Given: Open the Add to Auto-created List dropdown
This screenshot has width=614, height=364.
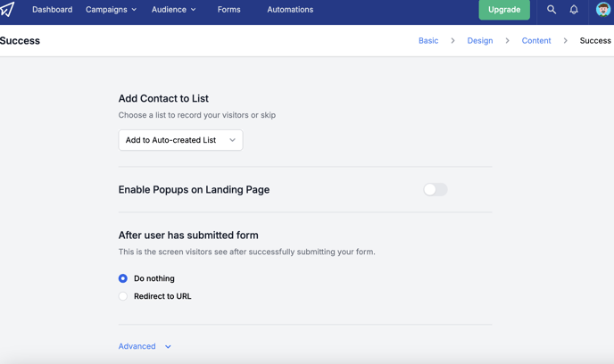Looking at the screenshot, I should point(180,140).
